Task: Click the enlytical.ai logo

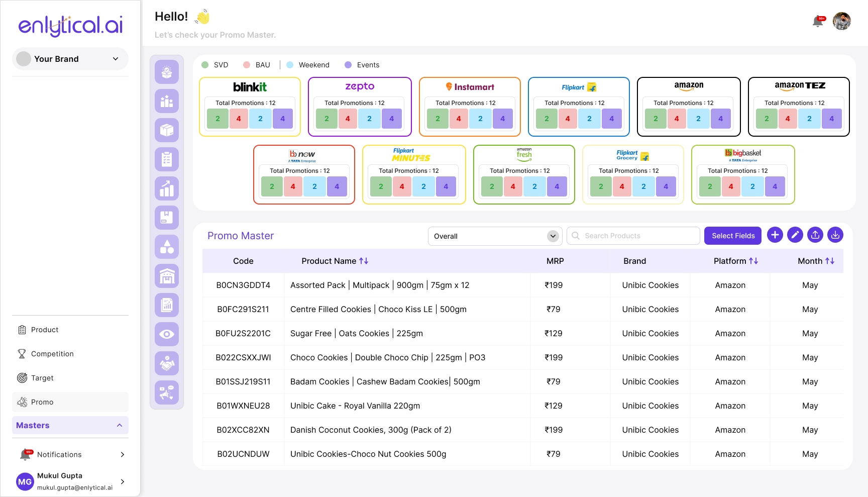Action: point(70,26)
